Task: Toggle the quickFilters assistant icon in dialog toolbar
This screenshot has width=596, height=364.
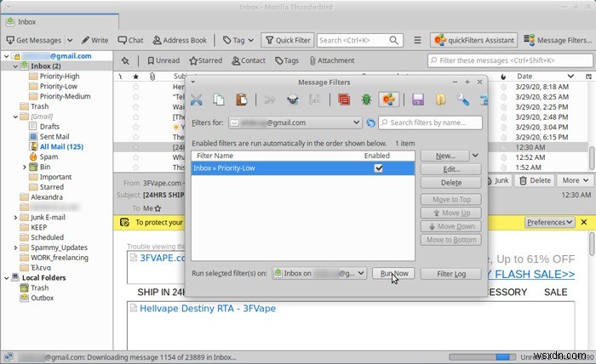Action: coord(388,100)
